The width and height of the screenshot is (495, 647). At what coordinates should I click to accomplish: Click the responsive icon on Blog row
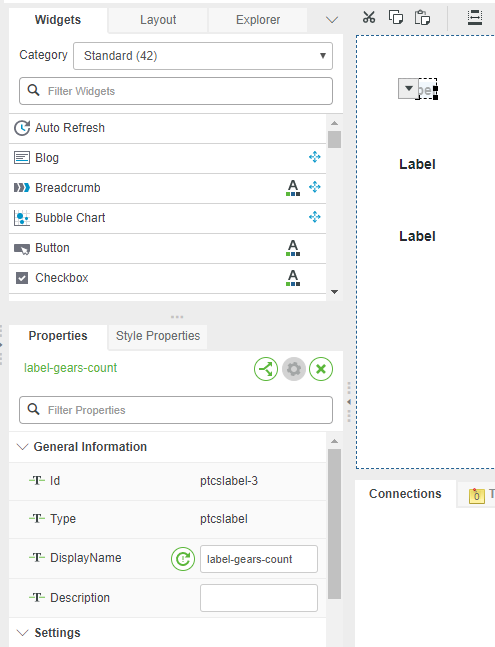pos(315,157)
